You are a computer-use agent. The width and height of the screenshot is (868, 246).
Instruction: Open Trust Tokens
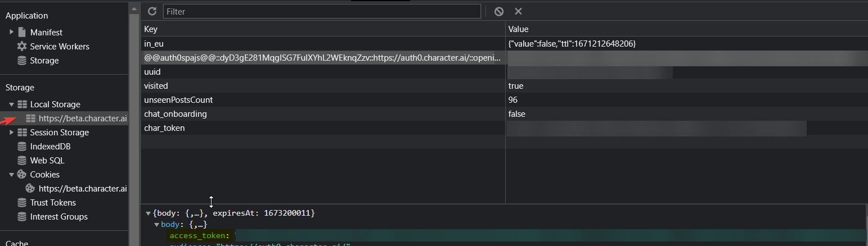[x=53, y=203]
